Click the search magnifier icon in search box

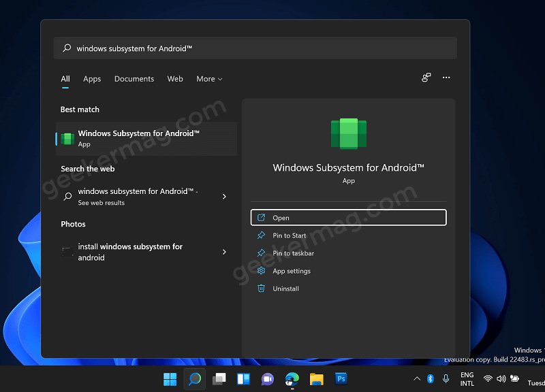coord(67,48)
